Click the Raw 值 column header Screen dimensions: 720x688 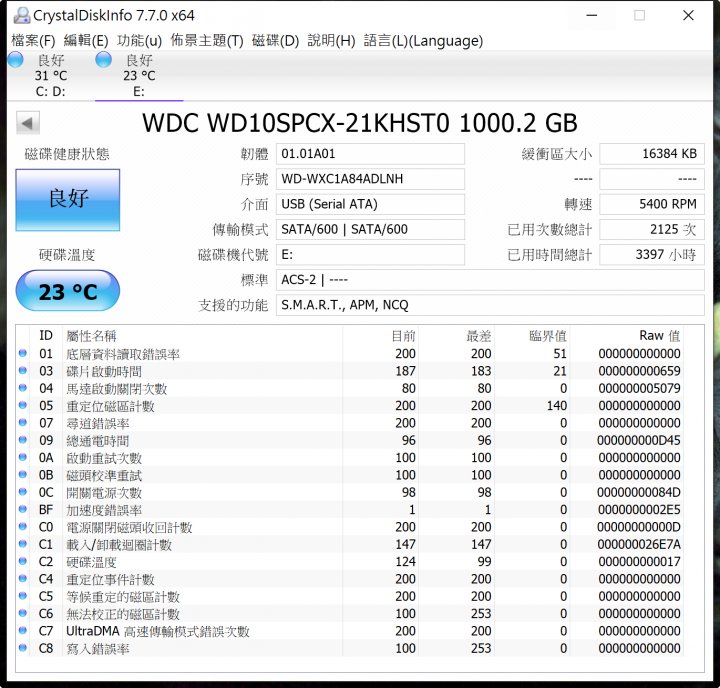pyautogui.click(x=659, y=336)
